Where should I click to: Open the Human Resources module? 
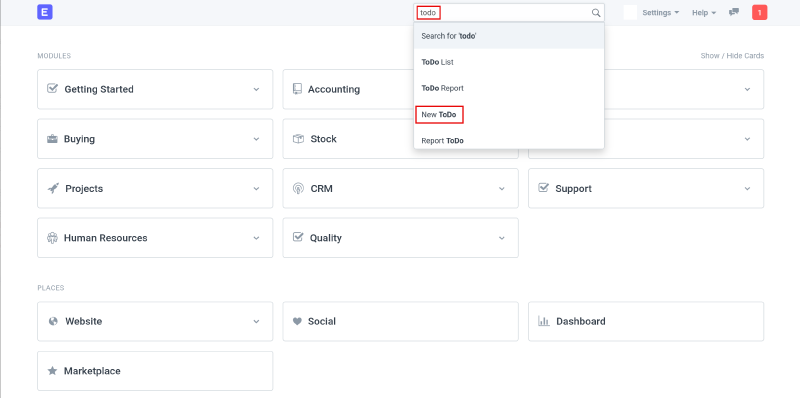click(155, 238)
